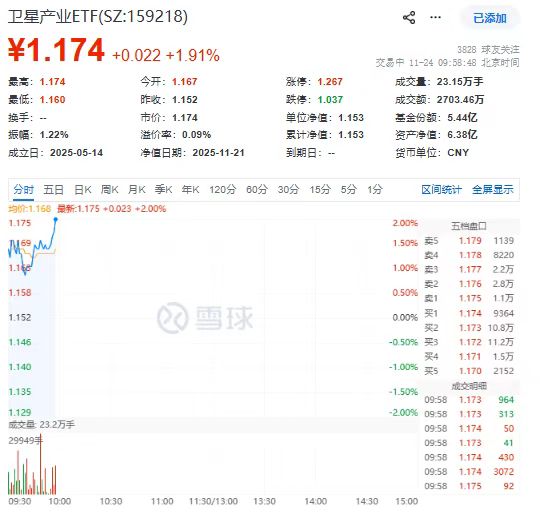The width and height of the screenshot is (540, 514).
Task: Click the 净值日期 2025-11-21 date
Action: [218, 153]
